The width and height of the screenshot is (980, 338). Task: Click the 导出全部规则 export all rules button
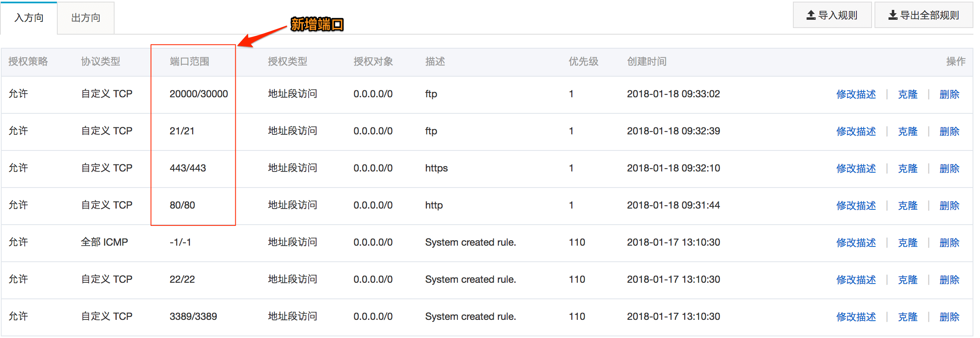pos(924,15)
